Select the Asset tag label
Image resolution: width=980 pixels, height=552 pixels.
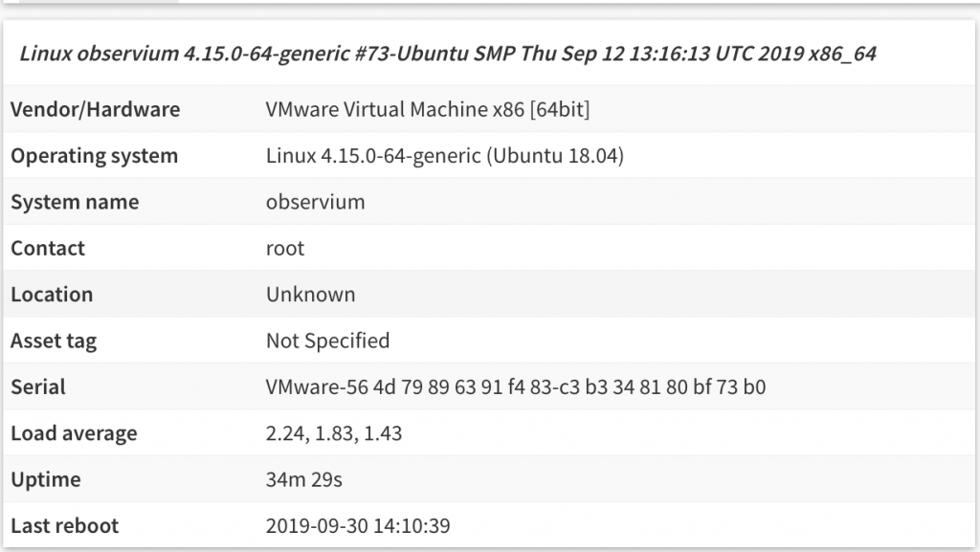click(x=54, y=341)
